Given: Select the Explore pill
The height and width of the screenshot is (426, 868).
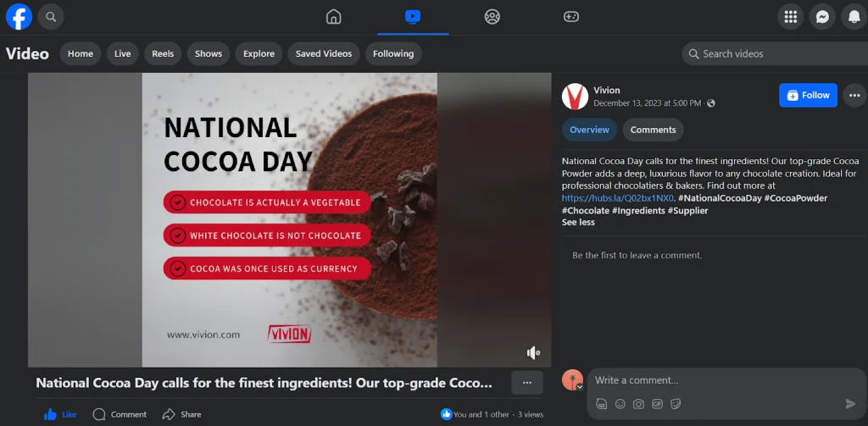Looking at the screenshot, I should [x=259, y=53].
